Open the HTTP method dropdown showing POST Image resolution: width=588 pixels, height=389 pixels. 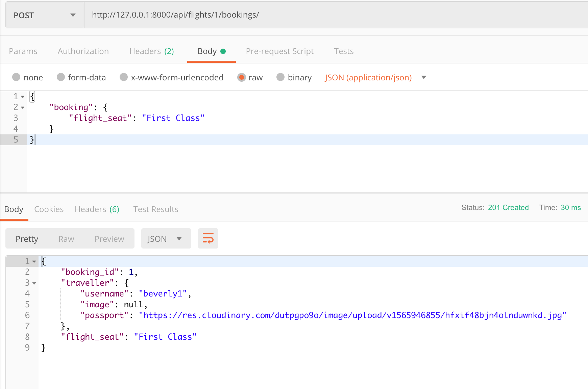(44, 15)
